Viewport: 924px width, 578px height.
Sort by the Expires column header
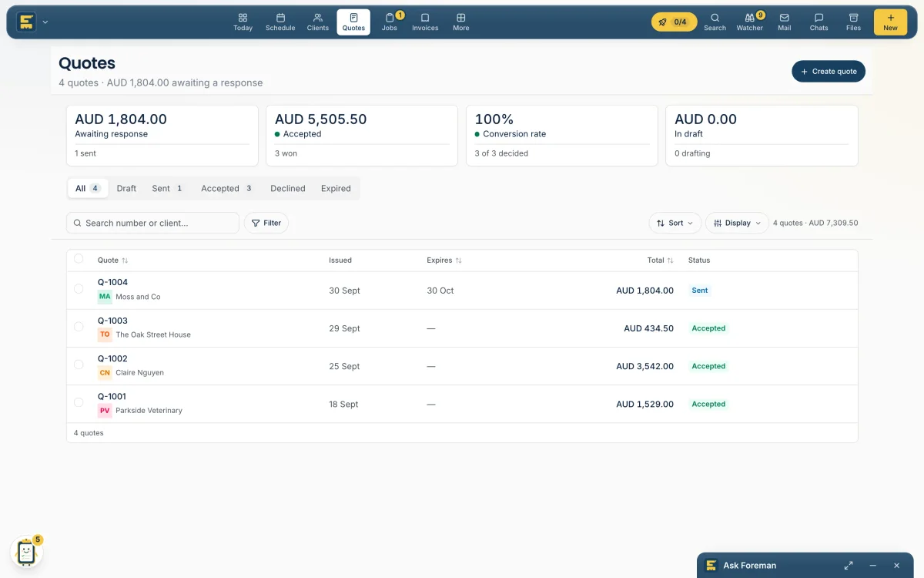(x=444, y=260)
